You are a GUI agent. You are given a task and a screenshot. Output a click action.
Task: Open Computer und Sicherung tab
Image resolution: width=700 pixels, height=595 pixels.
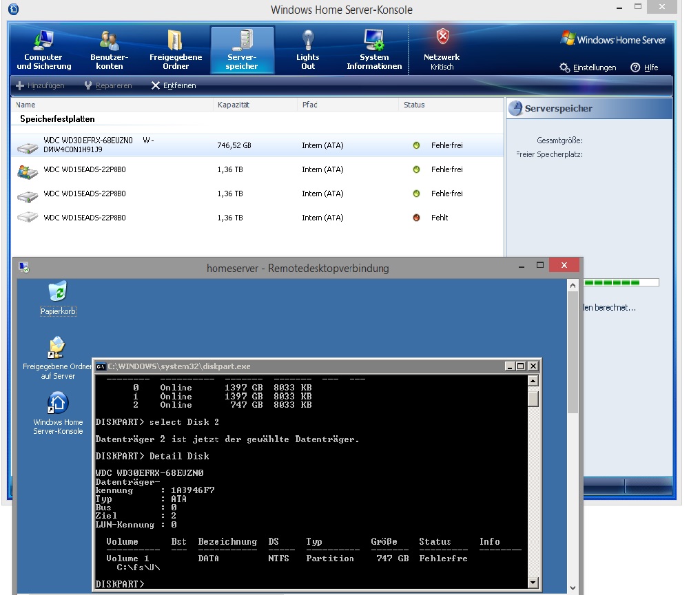click(44, 50)
